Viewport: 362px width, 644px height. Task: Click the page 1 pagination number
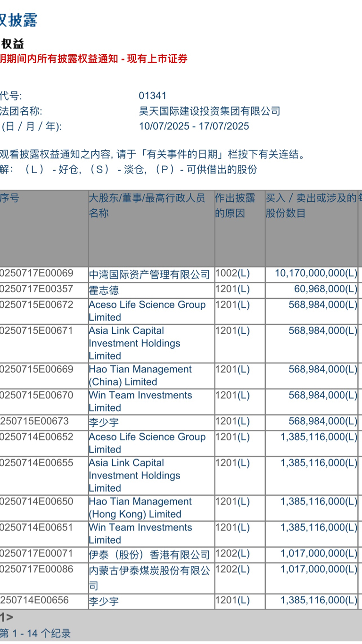(x=3, y=617)
